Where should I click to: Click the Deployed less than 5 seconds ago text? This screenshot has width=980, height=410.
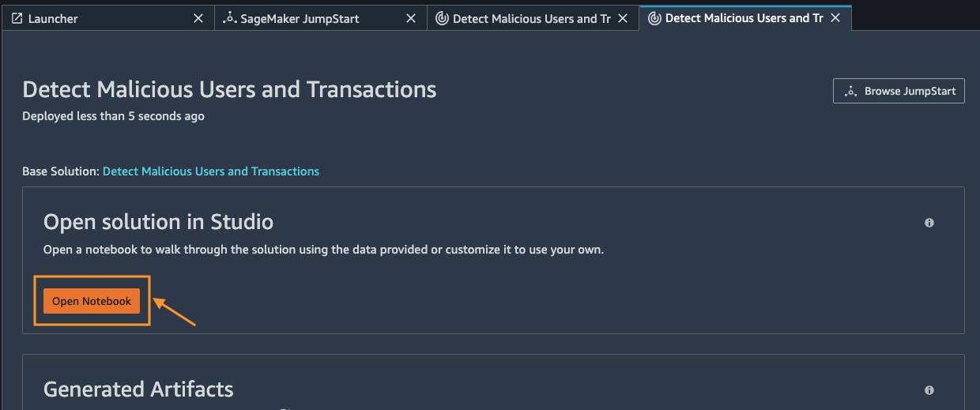coord(114,116)
